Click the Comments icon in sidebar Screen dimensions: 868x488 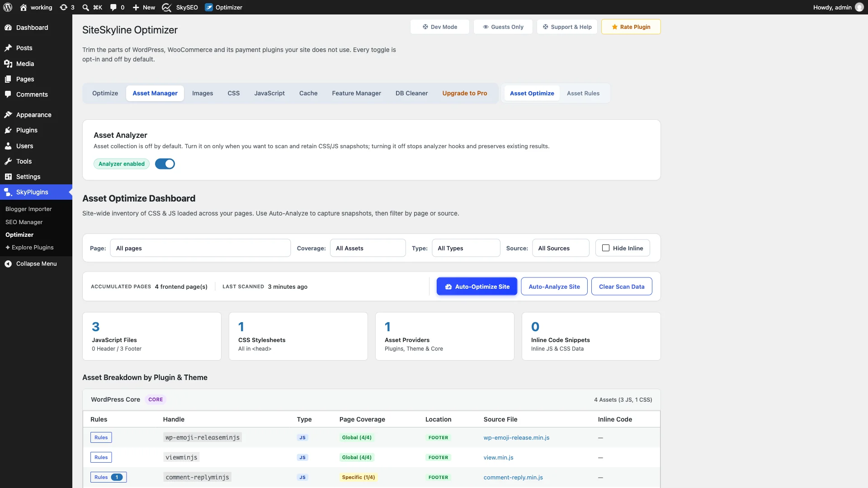tap(8, 94)
